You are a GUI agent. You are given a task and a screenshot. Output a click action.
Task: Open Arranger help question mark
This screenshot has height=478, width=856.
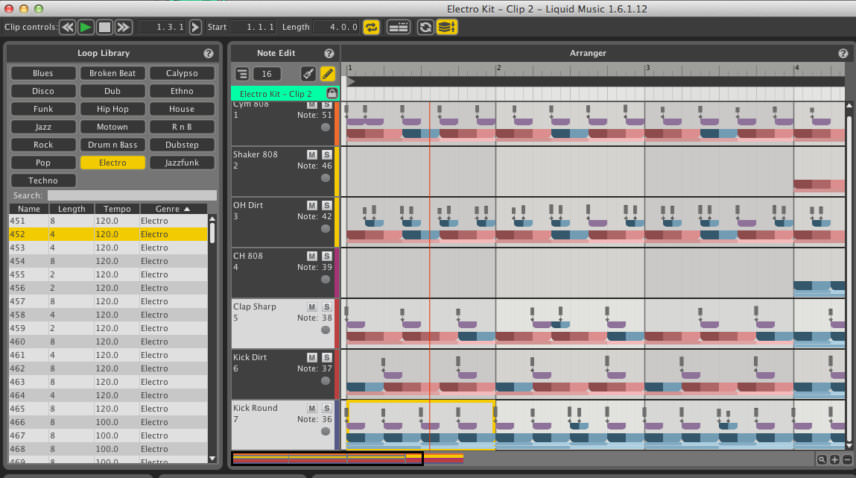843,53
